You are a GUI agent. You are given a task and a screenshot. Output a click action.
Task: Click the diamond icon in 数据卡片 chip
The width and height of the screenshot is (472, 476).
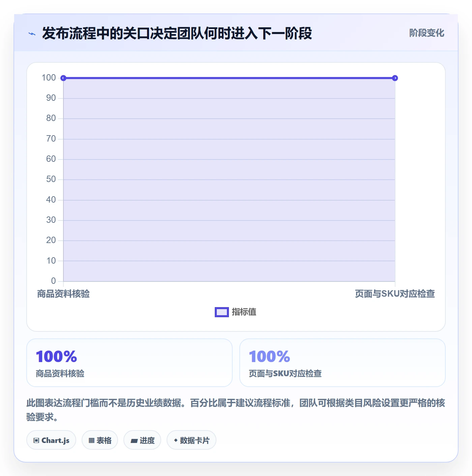176,440
